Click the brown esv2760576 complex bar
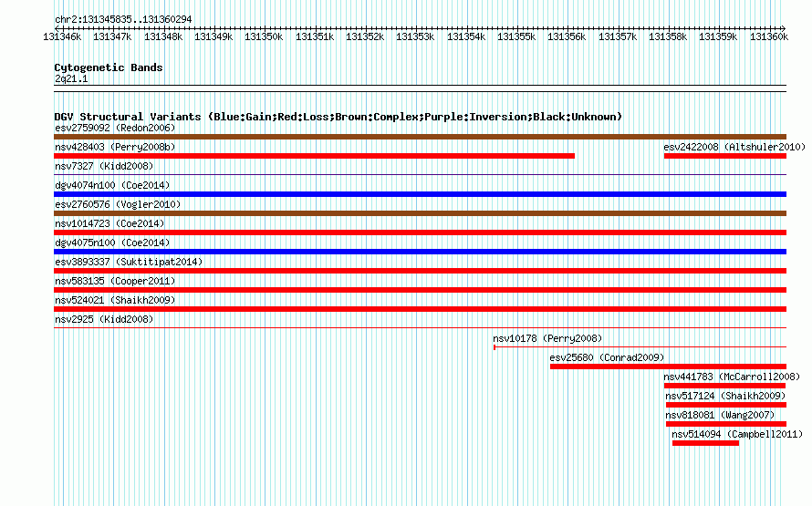Image resolution: width=812 pixels, height=506 pixels. click(x=420, y=213)
